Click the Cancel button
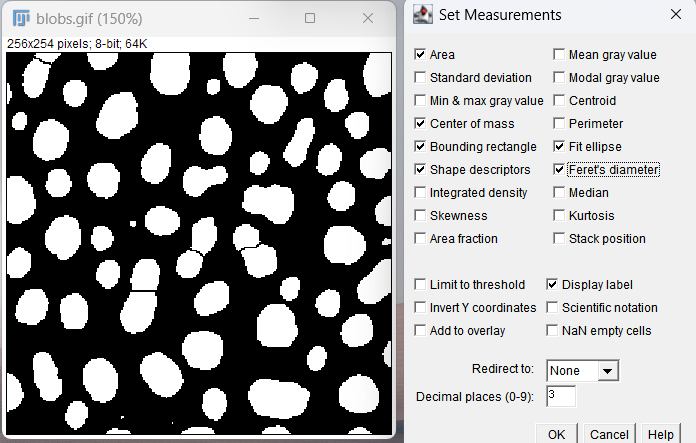696x443 pixels. (x=608, y=434)
